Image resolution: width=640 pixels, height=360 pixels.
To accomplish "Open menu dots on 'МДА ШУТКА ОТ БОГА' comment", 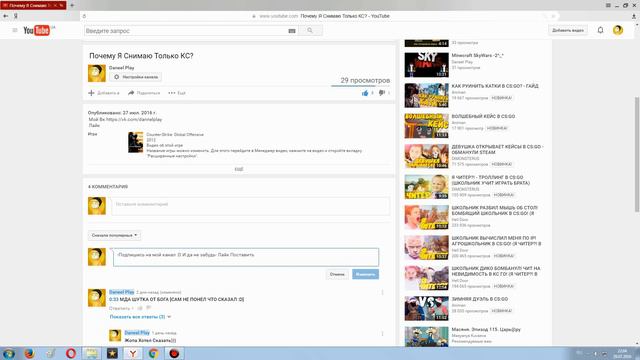I will click(x=382, y=292).
